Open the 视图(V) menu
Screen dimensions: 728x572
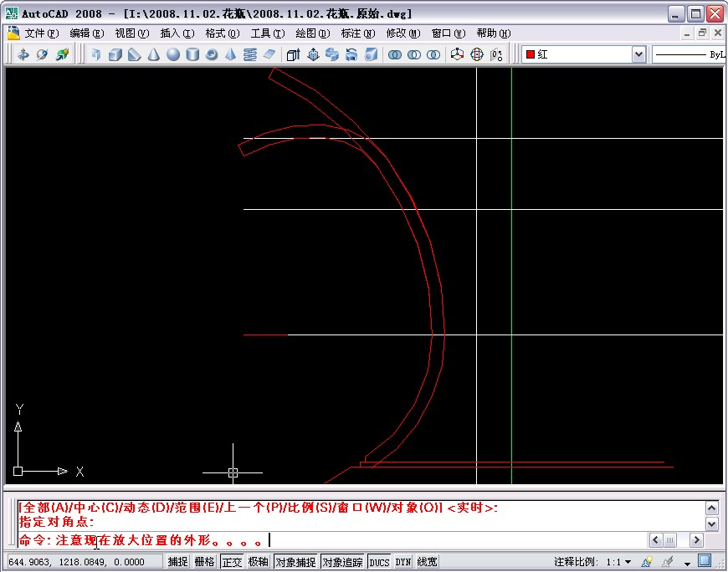[x=132, y=33]
